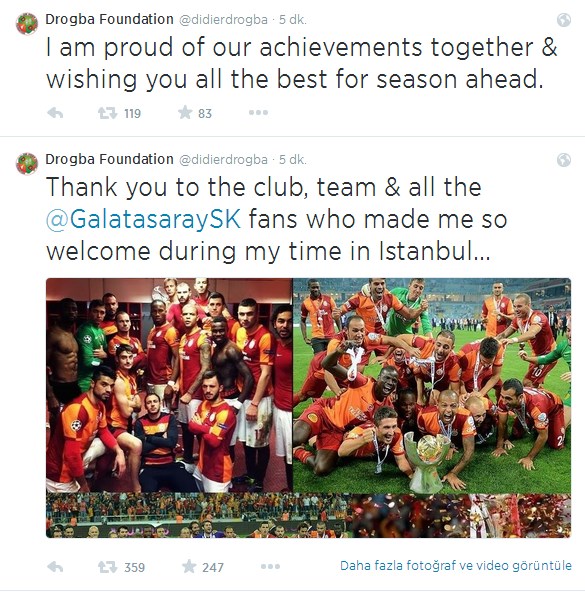The height and width of the screenshot is (592, 585).
Task: View the trophy celebration photo on grass
Action: [x=432, y=386]
